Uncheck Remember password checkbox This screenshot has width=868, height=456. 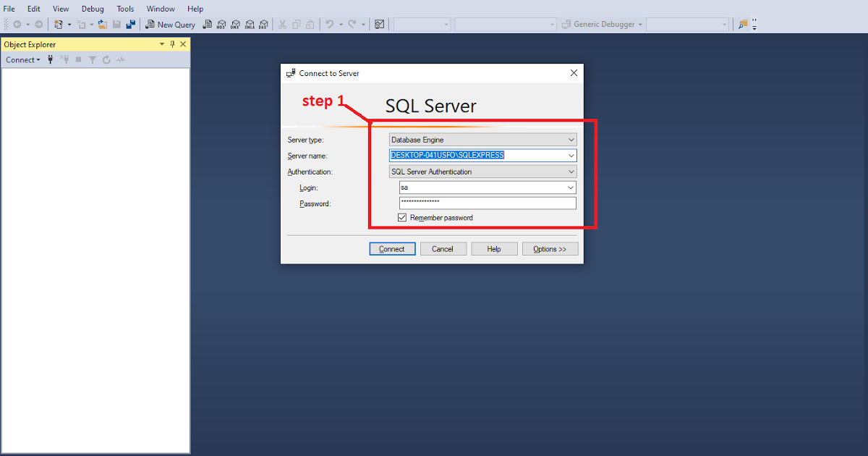tap(402, 217)
